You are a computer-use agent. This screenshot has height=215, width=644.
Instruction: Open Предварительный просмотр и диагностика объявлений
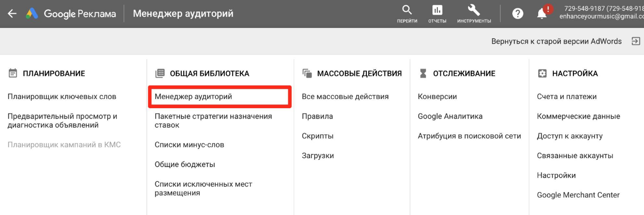[x=63, y=120]
